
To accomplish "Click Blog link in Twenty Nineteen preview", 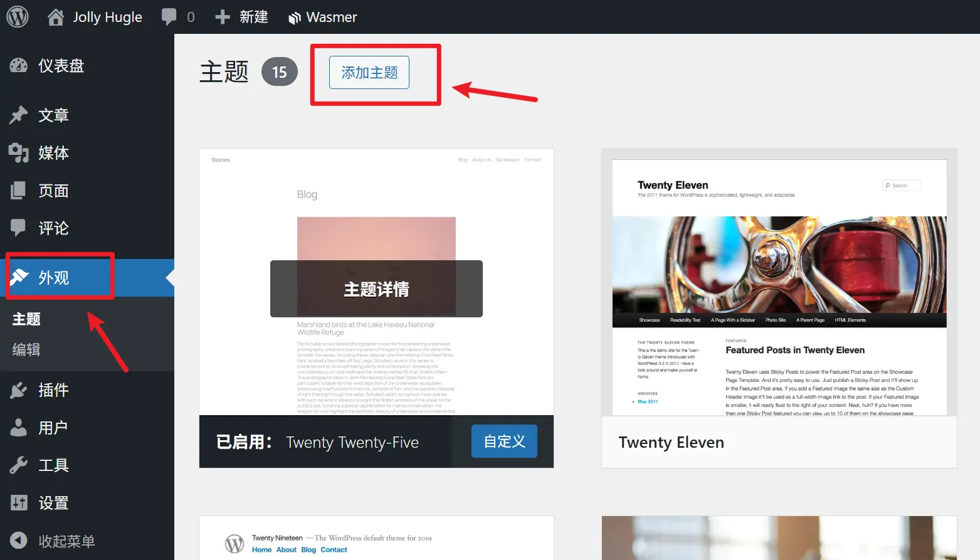I will tap(308, 550).
